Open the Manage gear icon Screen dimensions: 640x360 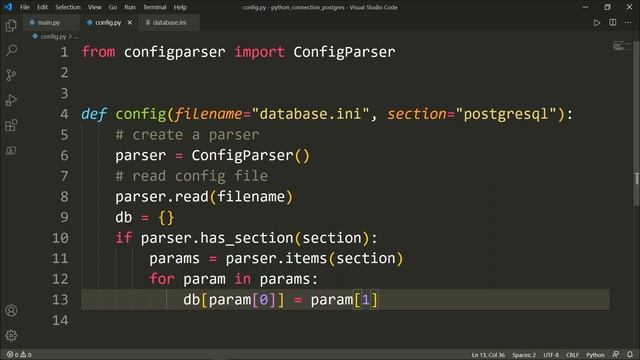(x=11, y=336)
